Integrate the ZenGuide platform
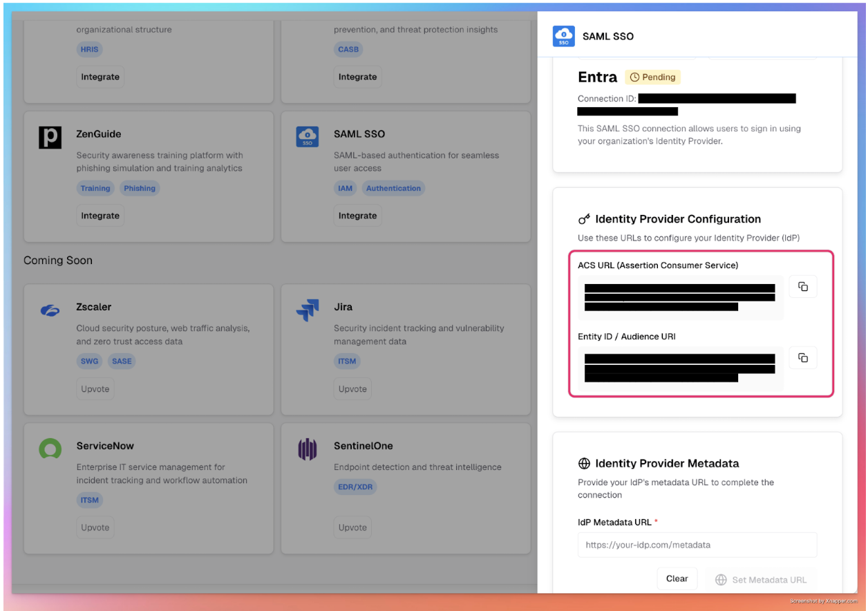The height and width of the screenshot is (611, 868). [x=100, y=216]
